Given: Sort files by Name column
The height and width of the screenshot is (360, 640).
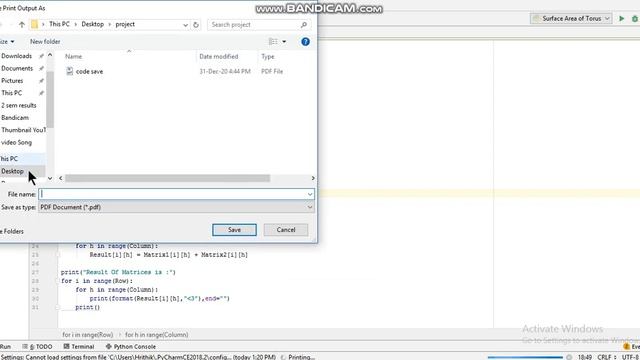Looking at the screenshot, I should click(73, 56).
